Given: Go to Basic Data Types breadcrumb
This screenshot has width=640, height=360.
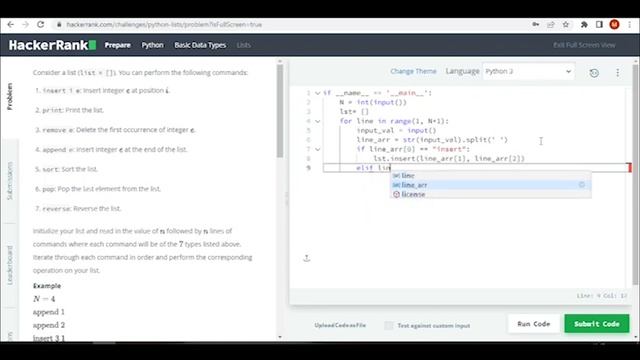Looking at the screenshot, I should click(x=200, y=45).
